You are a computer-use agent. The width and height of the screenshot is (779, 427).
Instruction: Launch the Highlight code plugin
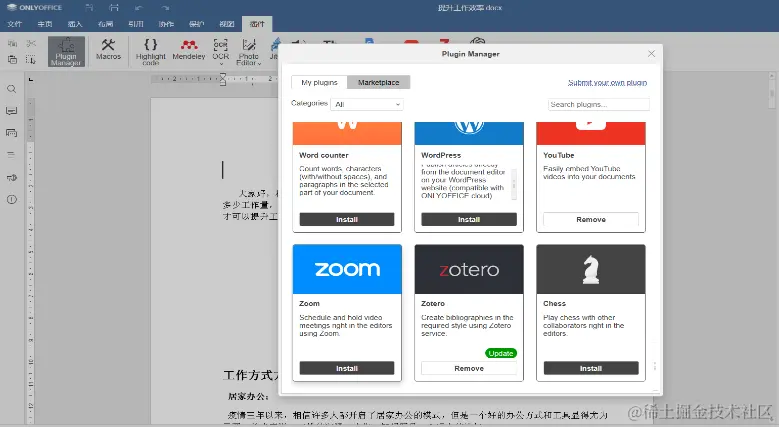pyautogui.click(x=151, y=51)
